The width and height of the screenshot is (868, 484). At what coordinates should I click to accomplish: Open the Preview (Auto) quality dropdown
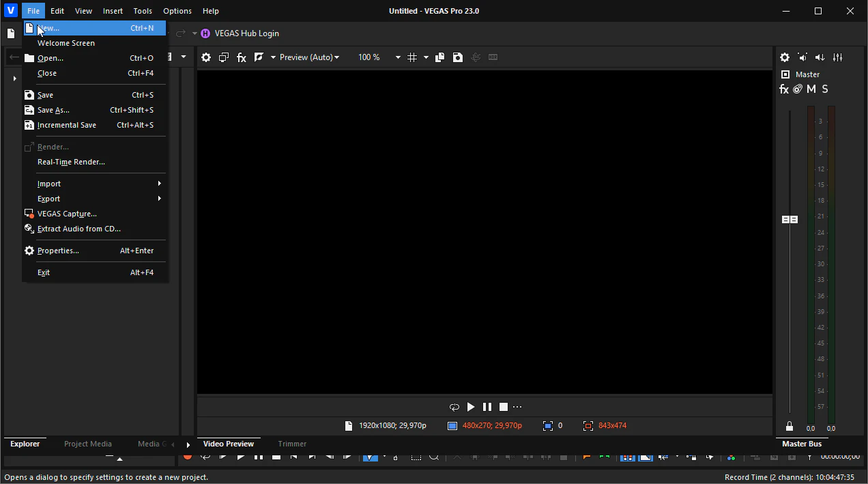(309, 57)
